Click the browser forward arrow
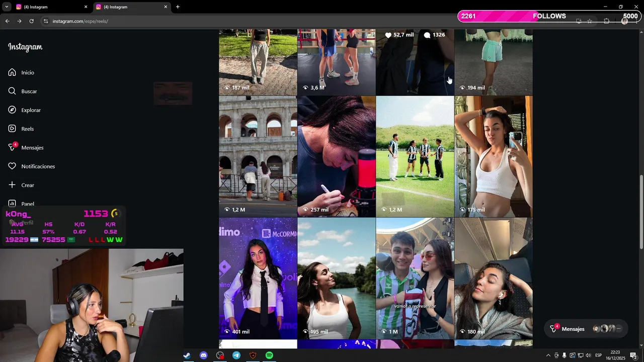644x362 pixels. pos(19,21)
